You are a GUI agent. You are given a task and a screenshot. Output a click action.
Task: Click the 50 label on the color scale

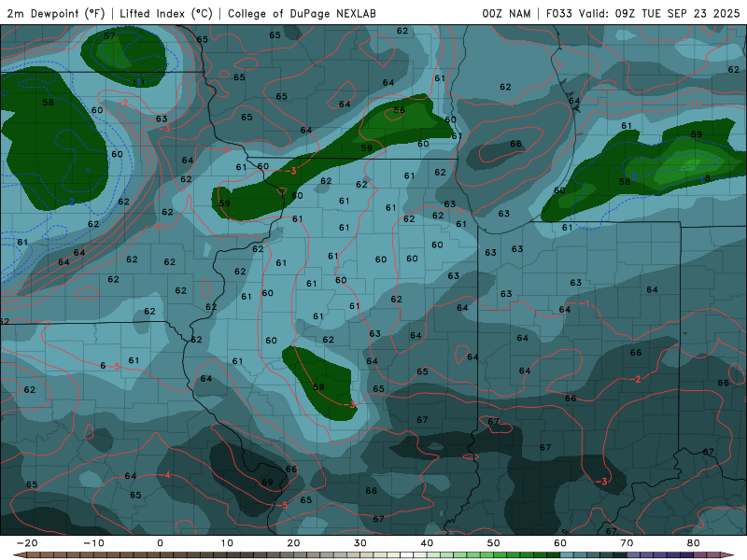[x=494, y=543]
